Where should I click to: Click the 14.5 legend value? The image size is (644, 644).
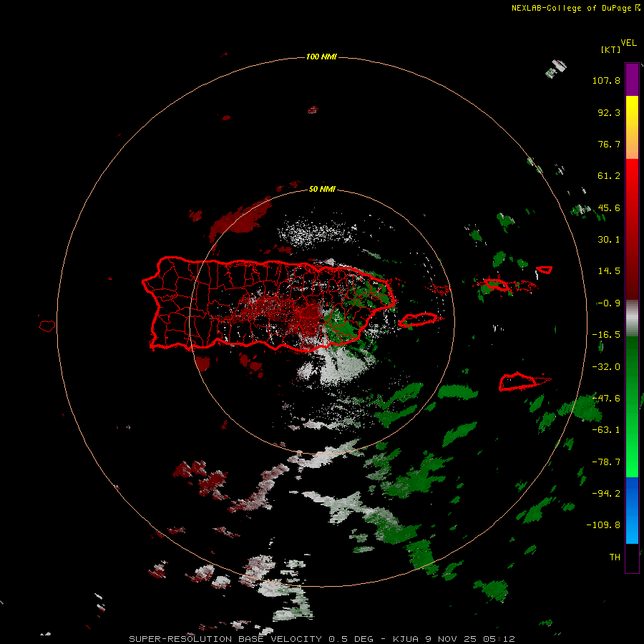[x=609, y=271]
